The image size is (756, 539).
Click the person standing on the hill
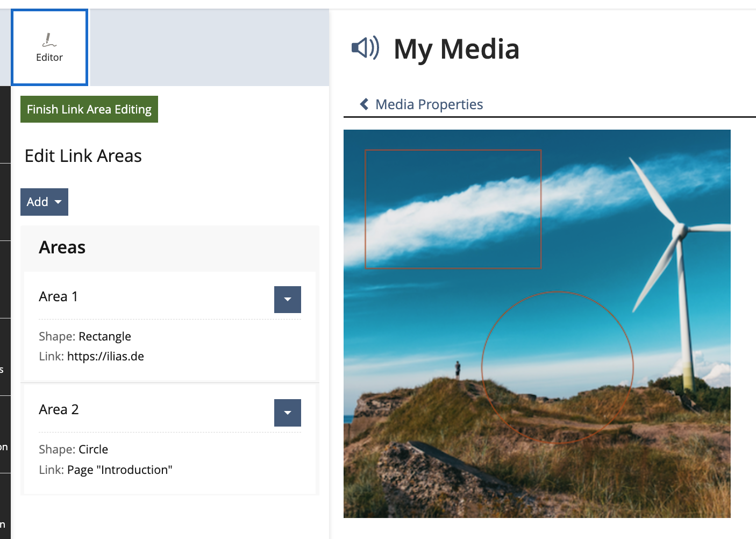pos(458,369)
